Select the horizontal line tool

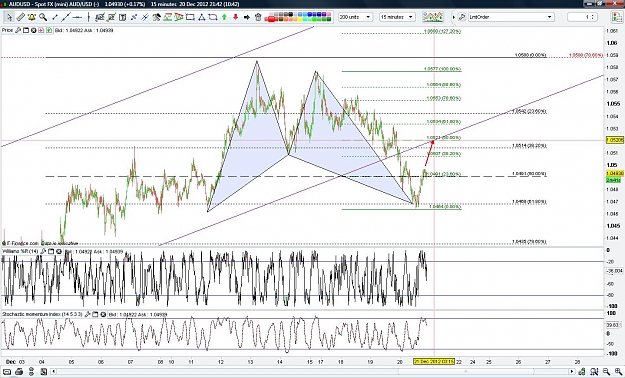[x=77, y=17]
